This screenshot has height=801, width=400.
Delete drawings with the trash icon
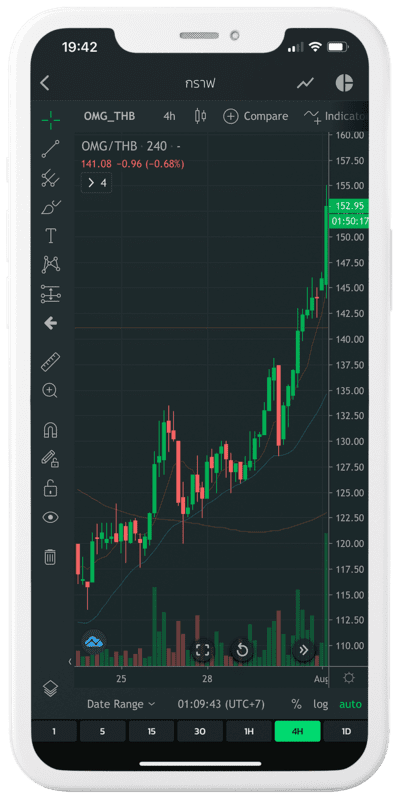click(50, 556)
